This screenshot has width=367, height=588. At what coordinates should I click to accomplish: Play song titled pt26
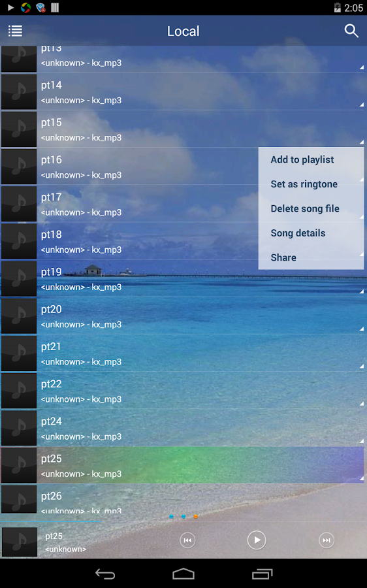(x=52, y=496)
